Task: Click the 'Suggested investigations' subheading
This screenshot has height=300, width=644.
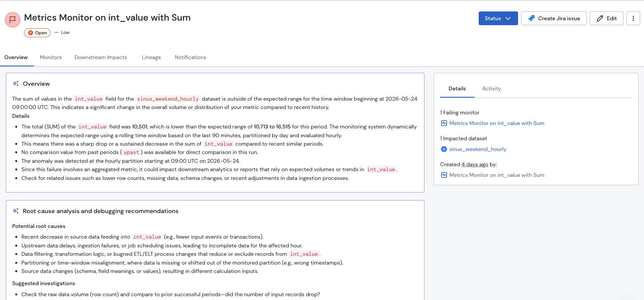Action: (44, 283)
